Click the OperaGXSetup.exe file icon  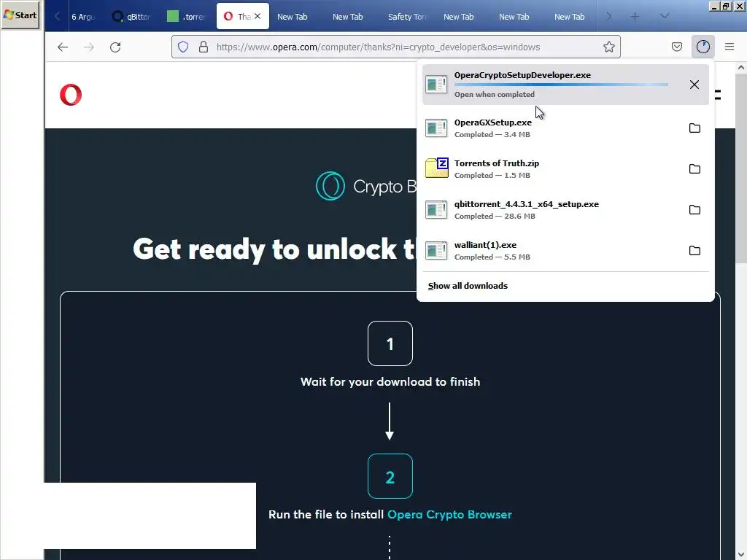[x=436, y=128]
